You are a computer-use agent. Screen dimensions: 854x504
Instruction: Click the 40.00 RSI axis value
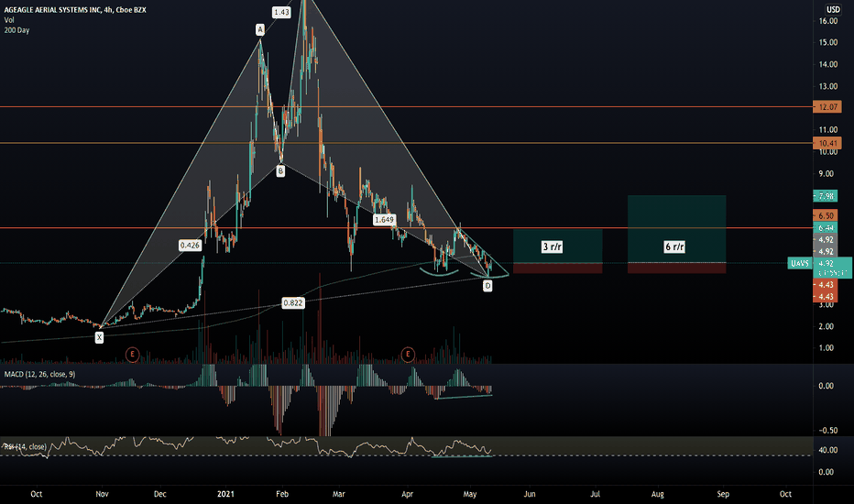pos(827,450)
